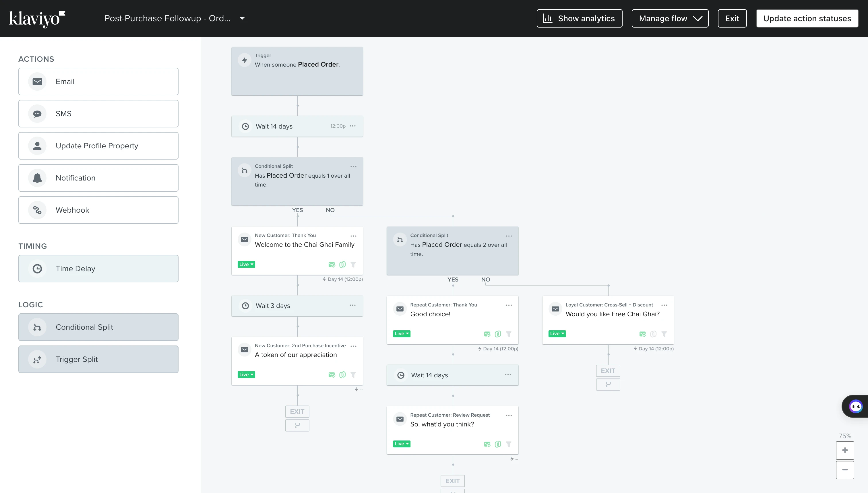868x493 pixels.
Task: Click A token of our appreciation subject
Action: [x=296, y=355]
